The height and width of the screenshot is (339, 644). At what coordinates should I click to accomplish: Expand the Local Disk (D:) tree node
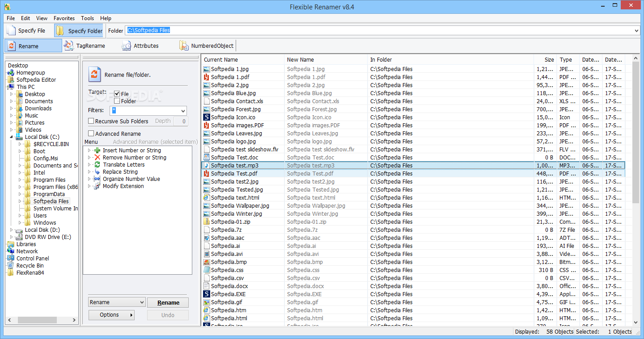pyautogui.click(x=12, y=230)
